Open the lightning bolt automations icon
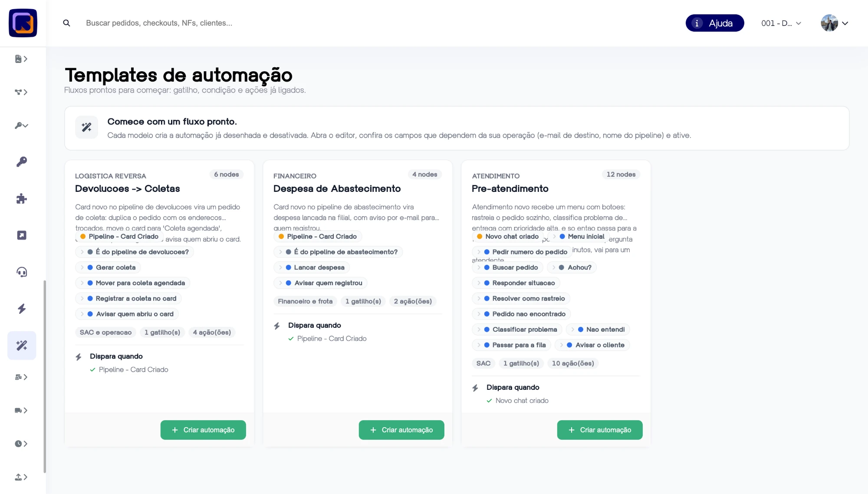868x494 pixels. click(21, 309)
